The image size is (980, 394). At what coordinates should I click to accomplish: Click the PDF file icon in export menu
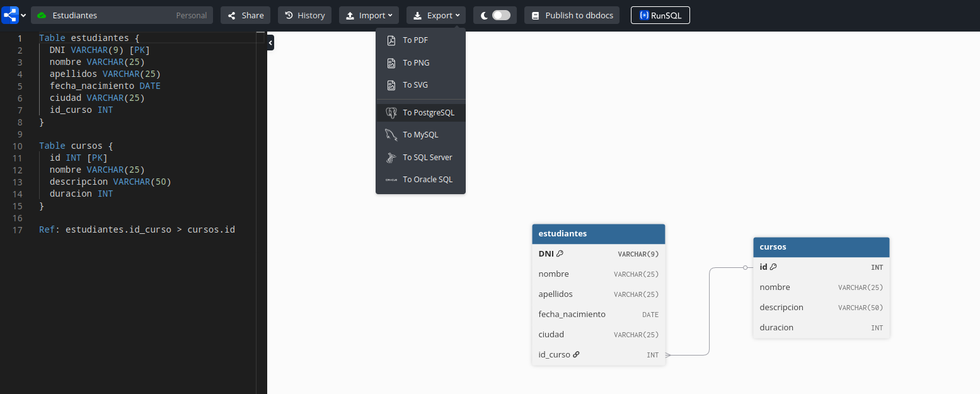pyautogui.click(x=391, y=40)
